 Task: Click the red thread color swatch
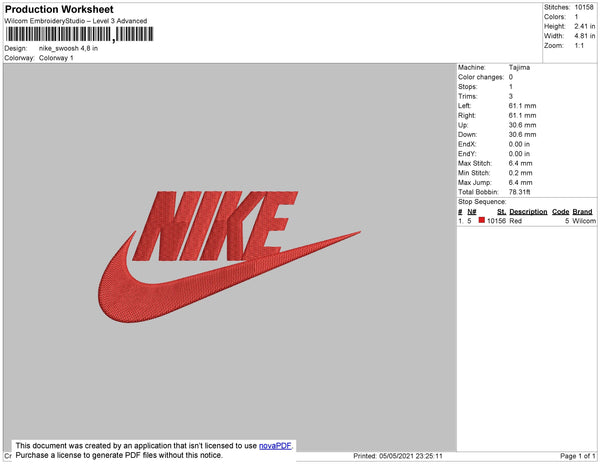(x=481, y=221)
